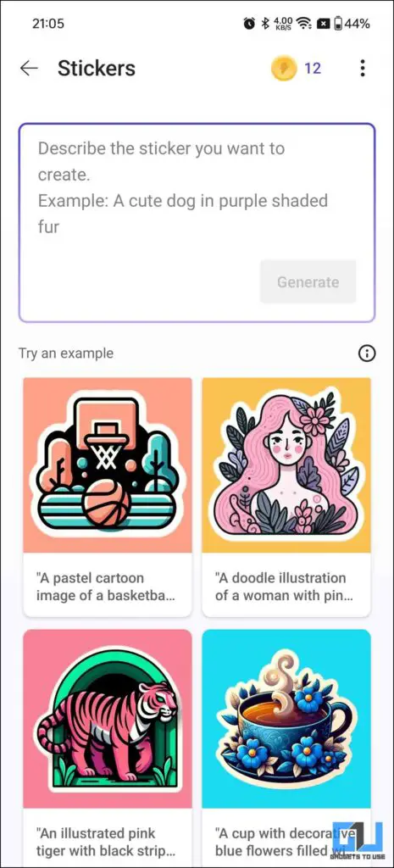394x868 pixels.
Task: Tap the "A pastel cartoon image" caption
Action: [105, 587]
